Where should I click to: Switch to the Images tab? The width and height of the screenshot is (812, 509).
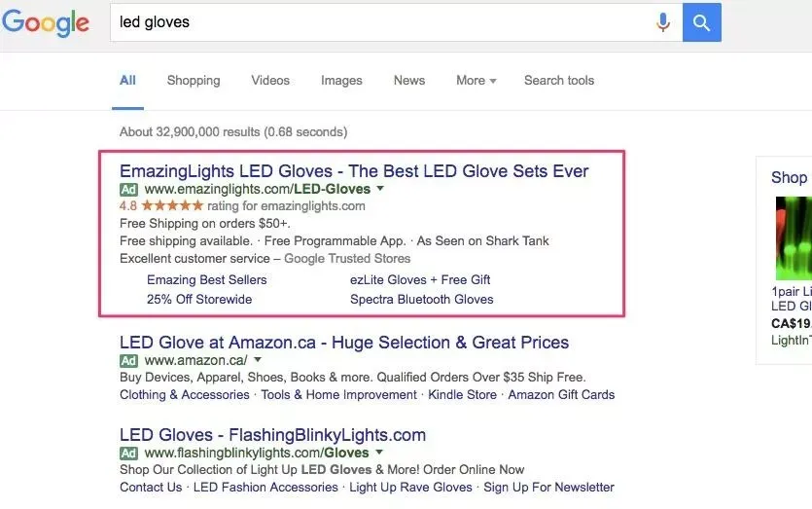tap(341, 81)
